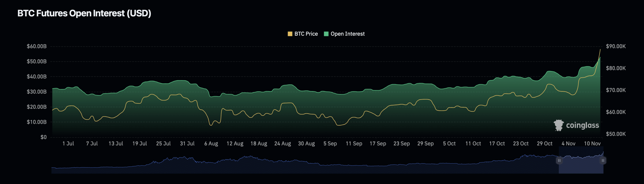Click the $50.00B left axis label
Screen dimensions: 644x184
(37, 62)
